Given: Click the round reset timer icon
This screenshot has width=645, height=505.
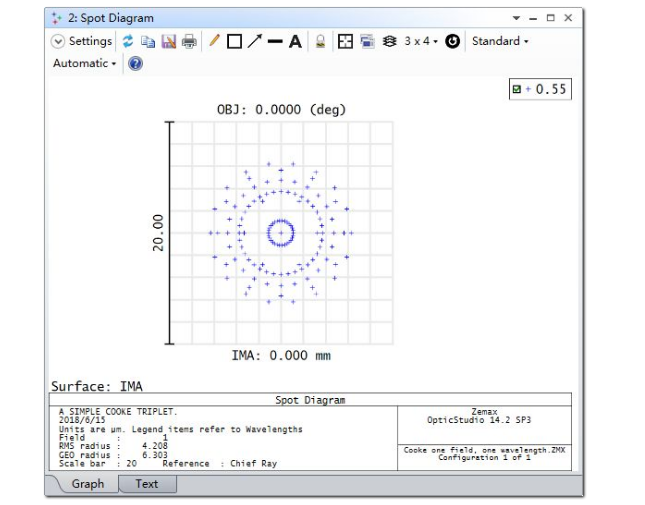Looking at the screenshot, I should point(452,42).
